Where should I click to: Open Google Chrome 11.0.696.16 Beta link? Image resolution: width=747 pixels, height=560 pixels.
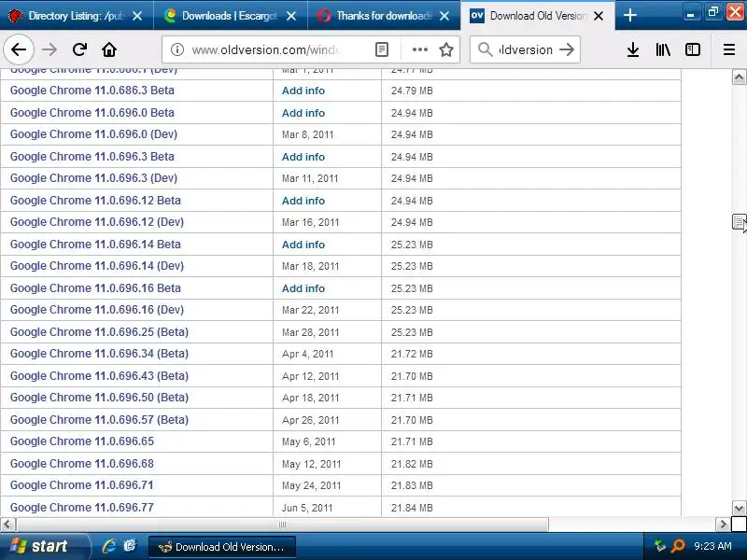95,288
